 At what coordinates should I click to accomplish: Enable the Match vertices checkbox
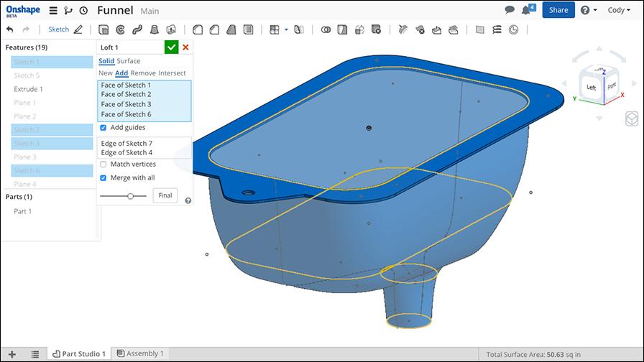tap(103, 164)
